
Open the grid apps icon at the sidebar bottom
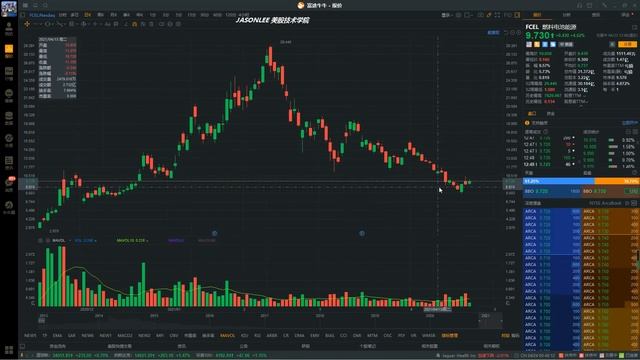(9, 350)
